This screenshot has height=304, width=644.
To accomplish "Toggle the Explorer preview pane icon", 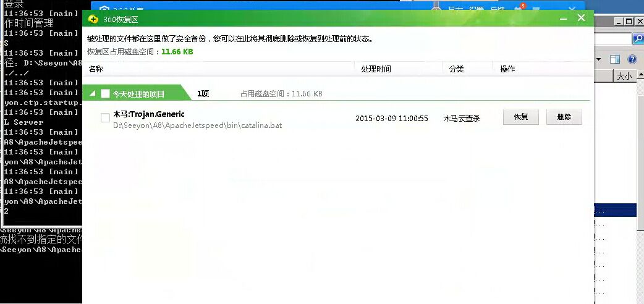I will (615, 60).
